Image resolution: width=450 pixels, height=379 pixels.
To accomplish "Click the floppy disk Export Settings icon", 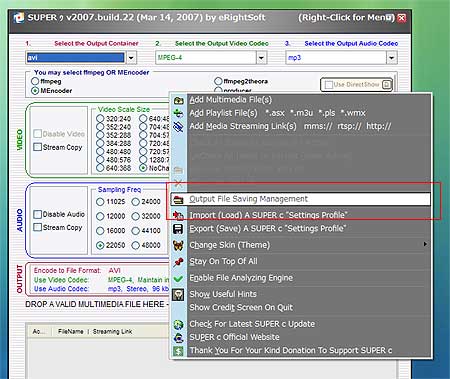I will [178, 229].
